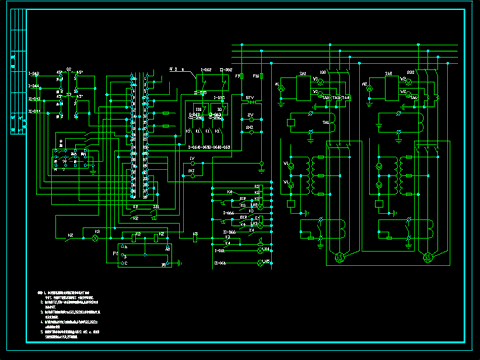Click the A1 ammeter symbol

point(281,88)
